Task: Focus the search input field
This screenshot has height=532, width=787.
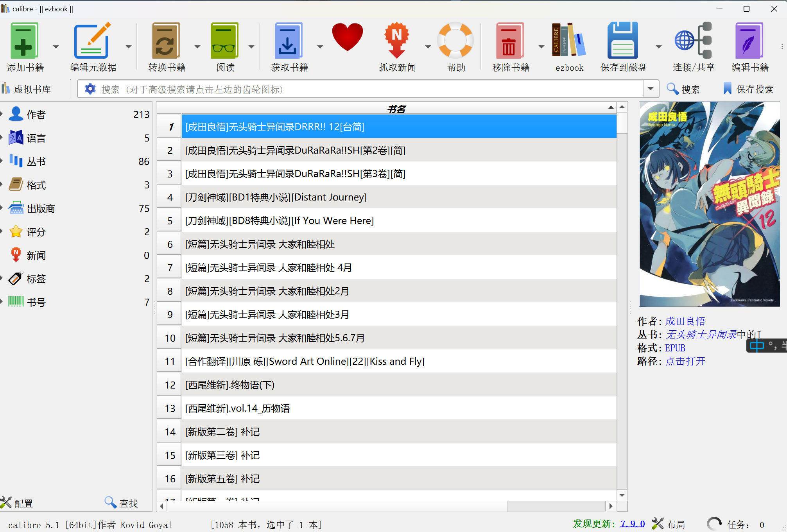Action: [371, 89]
